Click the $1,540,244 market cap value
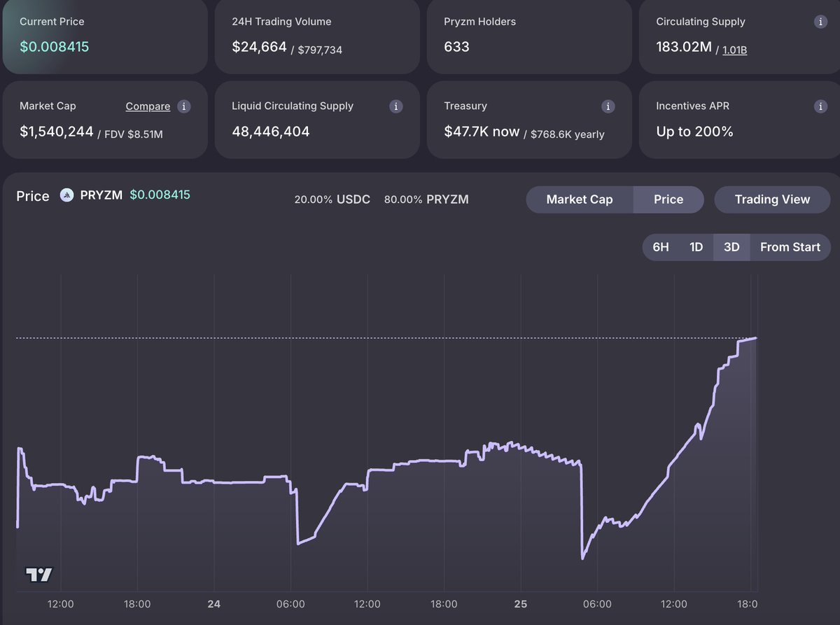Image resolution: width=840 pixels, height=625 pixels. pos(57,131)
